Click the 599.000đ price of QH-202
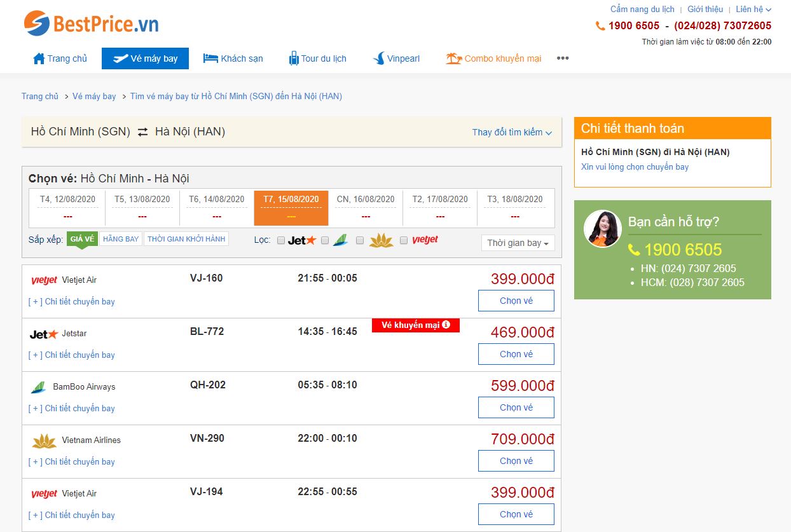 point(523,386)
